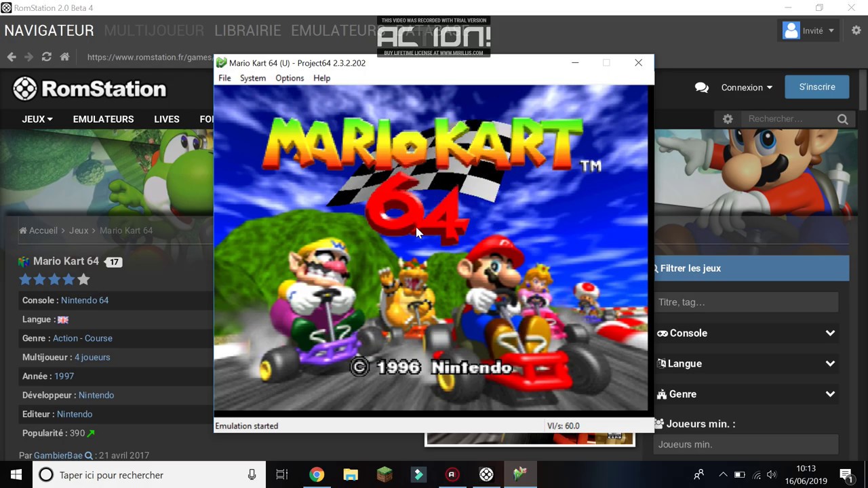This screenshot has height=488, width=868.
Task: Expand Console filter section
Action: click(x=746, y=333)
